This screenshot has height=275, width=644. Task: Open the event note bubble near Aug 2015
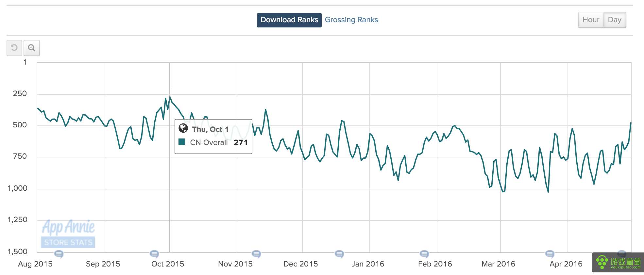[x=59, y=254]
